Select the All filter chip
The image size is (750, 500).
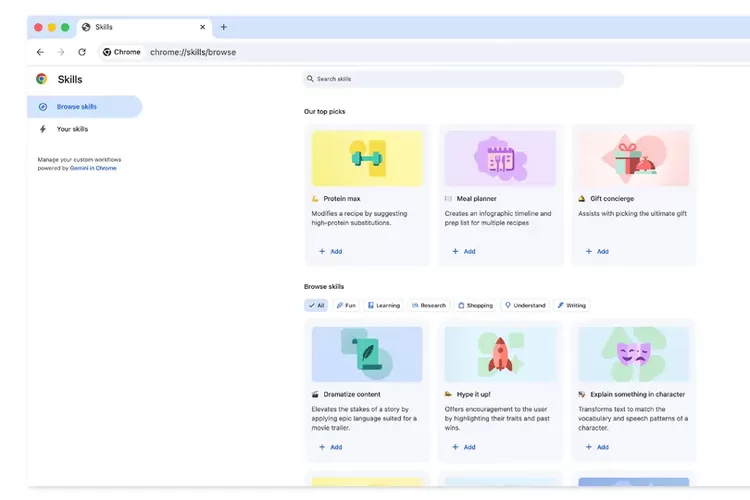click(316, 305)
